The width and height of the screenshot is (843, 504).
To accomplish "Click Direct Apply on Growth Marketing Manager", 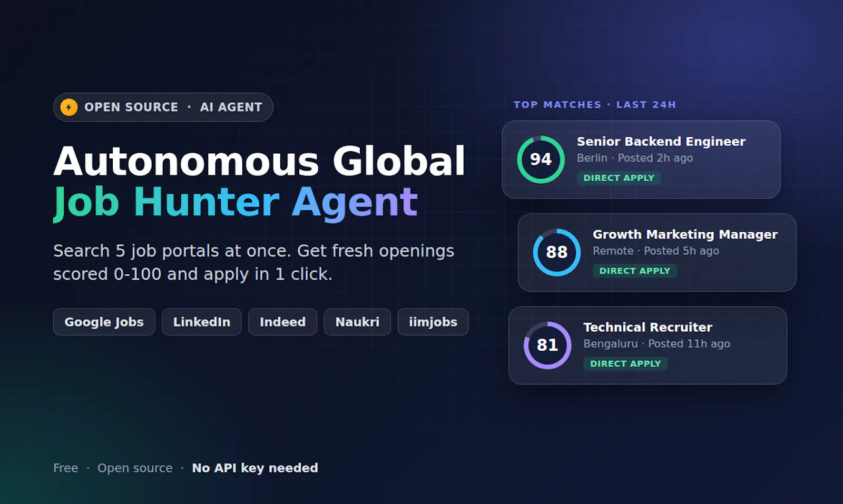I will tap(634, 271).
